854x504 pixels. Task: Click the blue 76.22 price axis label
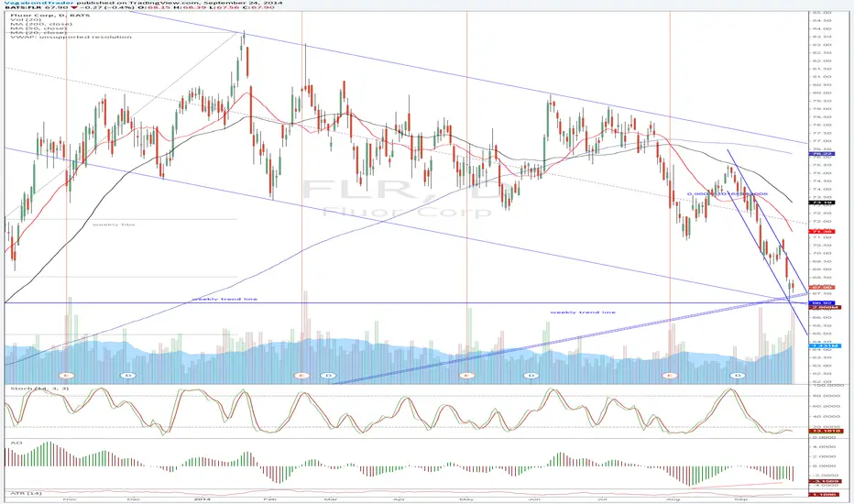[823, 154]
